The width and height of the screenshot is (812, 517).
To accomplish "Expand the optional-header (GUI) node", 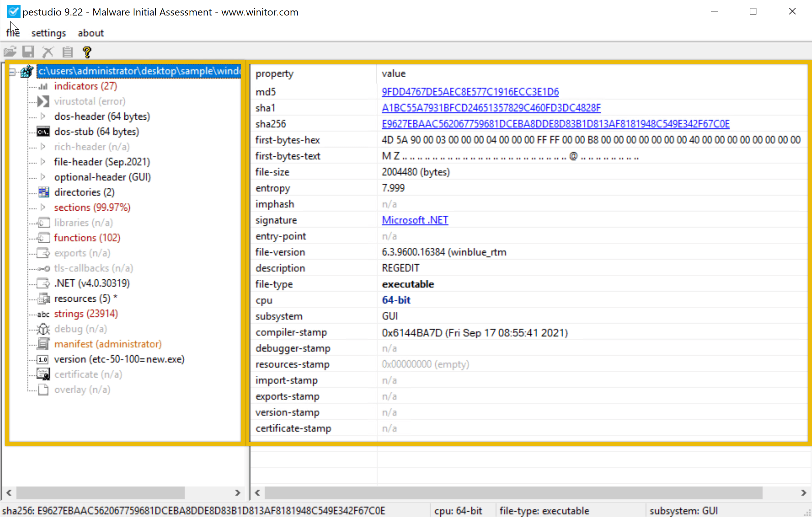I will pyautogui.click(x=43, y=177).
